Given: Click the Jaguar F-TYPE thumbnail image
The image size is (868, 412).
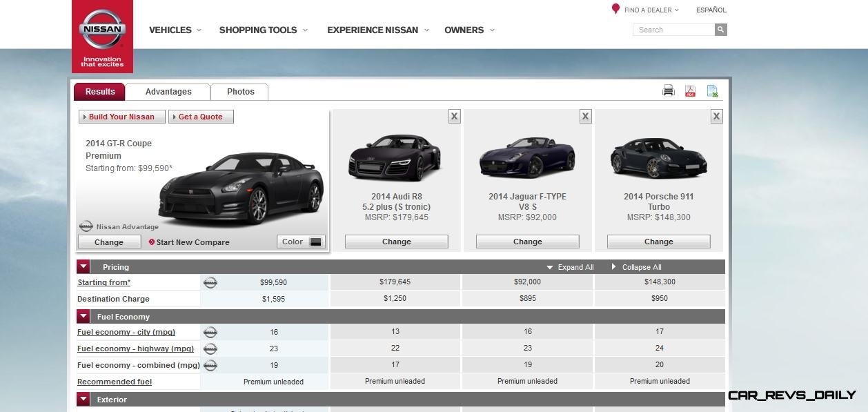Looking at the screenshot, I should (x=527, y=157).
